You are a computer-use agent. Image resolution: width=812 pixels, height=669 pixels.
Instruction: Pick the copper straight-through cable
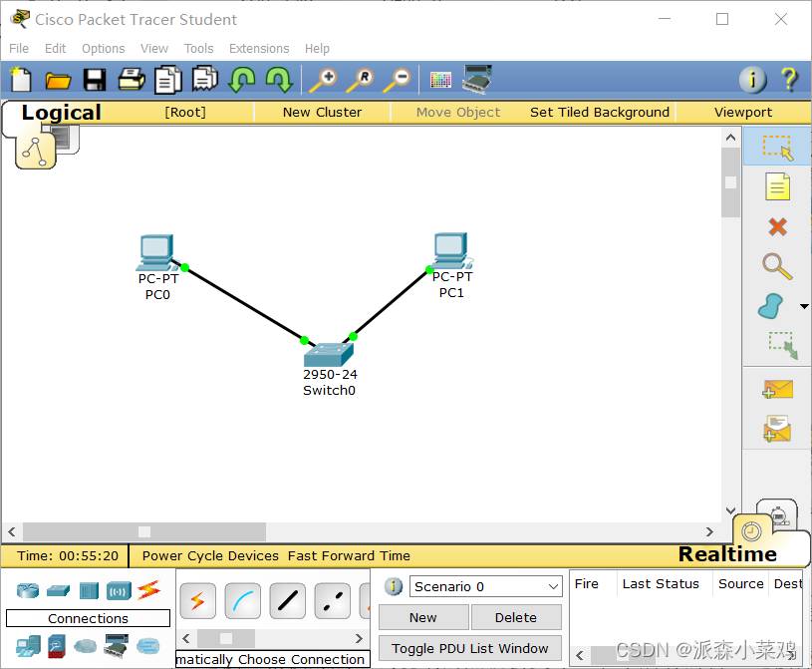click(287, 600)
